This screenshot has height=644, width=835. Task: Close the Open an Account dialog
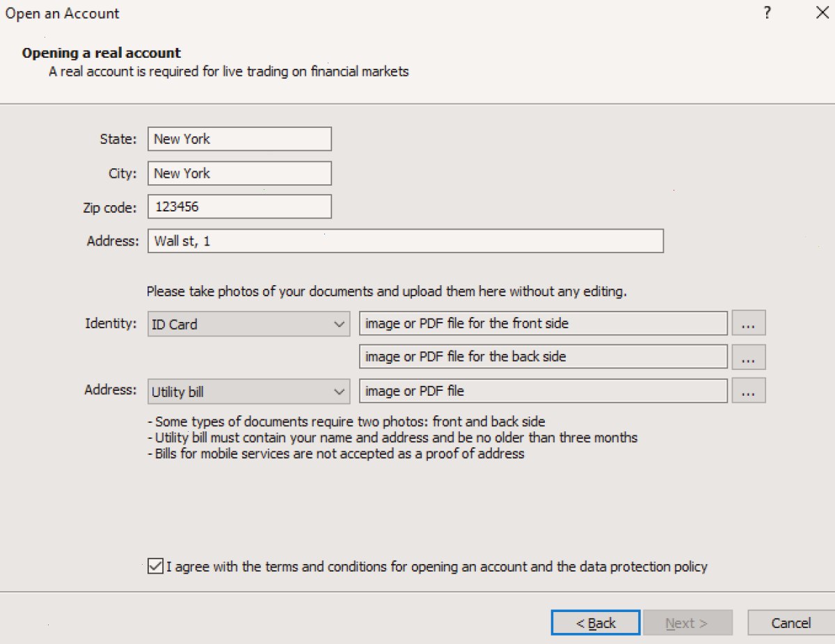[x=822, y=13]
